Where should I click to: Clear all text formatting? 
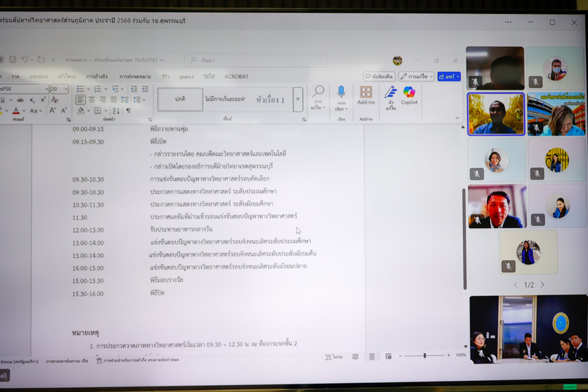tap(55, 100)
